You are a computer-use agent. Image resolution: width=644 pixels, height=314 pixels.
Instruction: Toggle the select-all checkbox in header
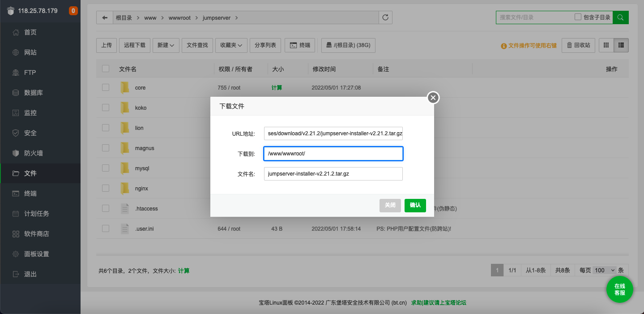(106, 69)
